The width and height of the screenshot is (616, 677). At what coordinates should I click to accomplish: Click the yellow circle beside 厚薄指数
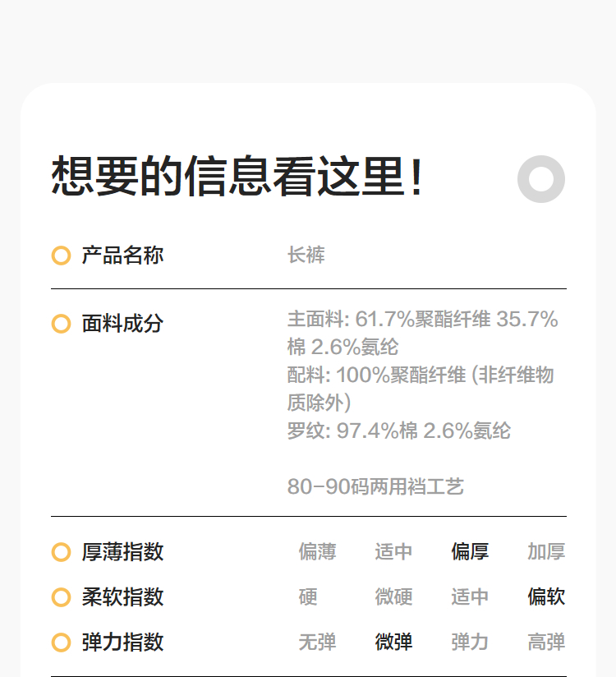click(x=61, y=552)
